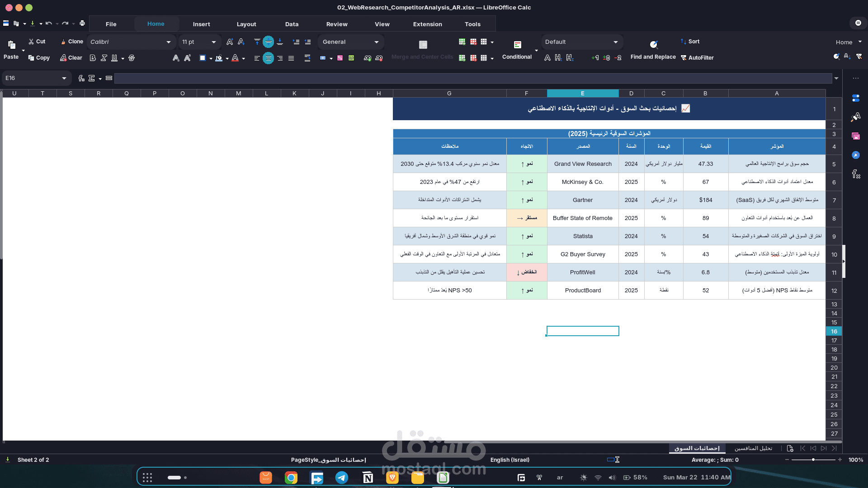The height and width of the screenshot is (488, 868).
Task: Open the Insert ribbon tab
Action: (201, 24)
